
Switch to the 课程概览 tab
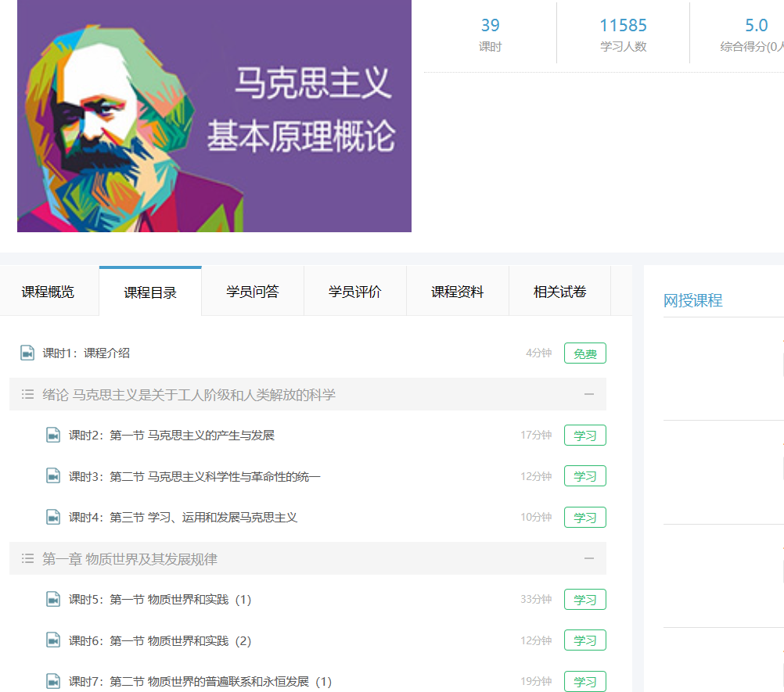pos(48,292)
